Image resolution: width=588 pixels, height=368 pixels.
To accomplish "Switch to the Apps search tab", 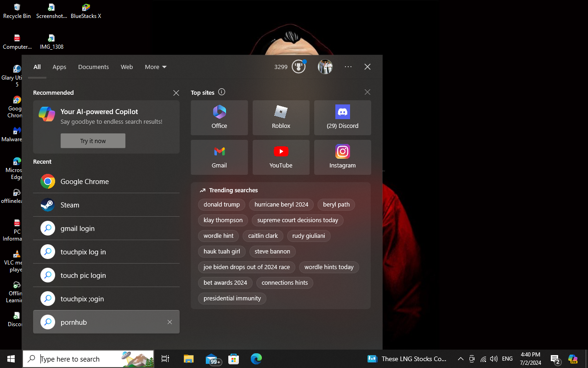I will (59, 67).
